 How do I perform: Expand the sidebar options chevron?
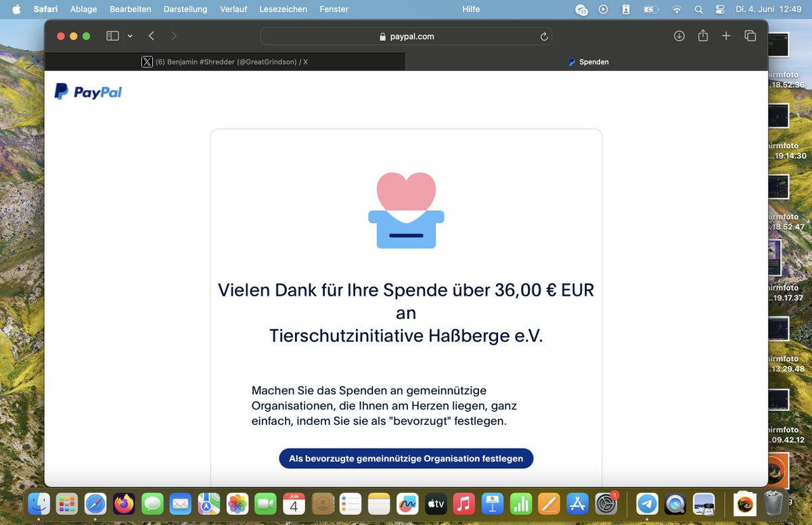(130, 36)
